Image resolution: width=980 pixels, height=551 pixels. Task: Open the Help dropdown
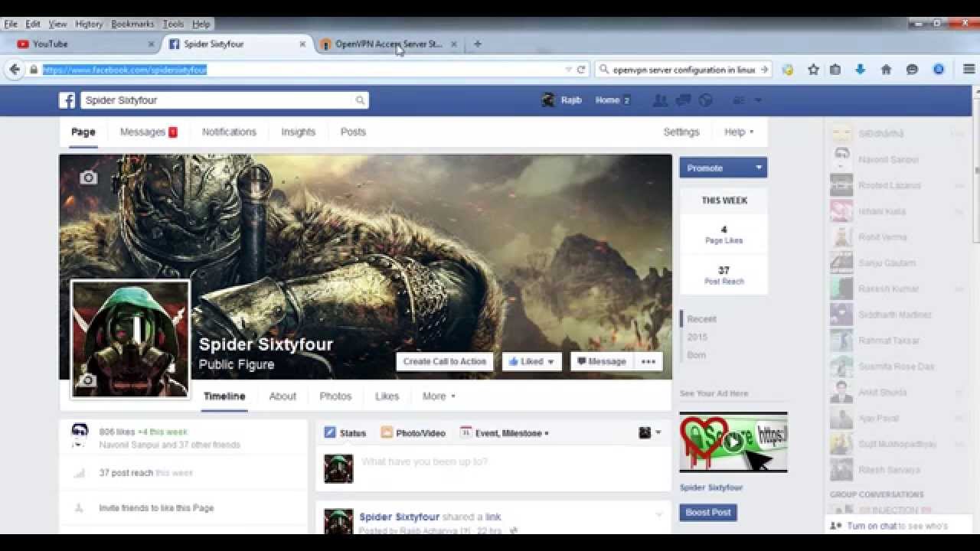coord(751,132)
